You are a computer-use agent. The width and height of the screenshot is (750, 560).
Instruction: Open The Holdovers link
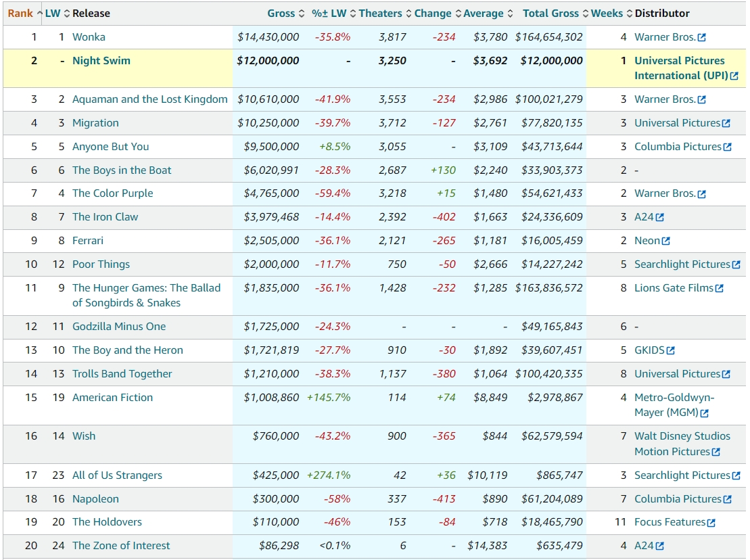point(107,521)
